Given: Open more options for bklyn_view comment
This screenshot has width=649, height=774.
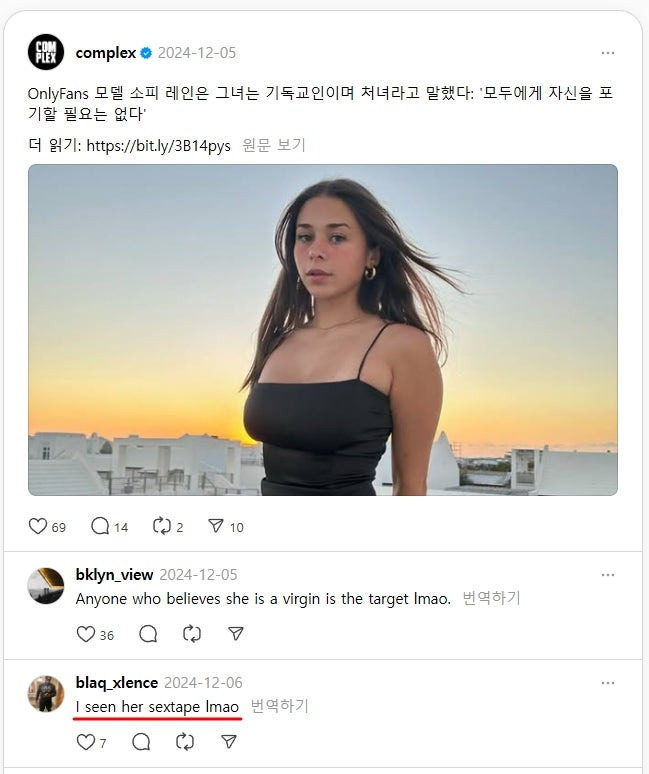Looking at the screenshot, I should pyautogui.click(x=608, y=575).
